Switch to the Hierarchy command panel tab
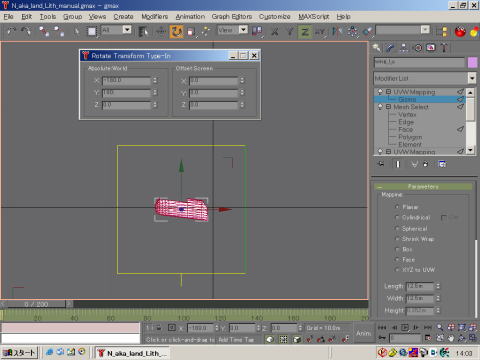 click(x=404, y=48)
